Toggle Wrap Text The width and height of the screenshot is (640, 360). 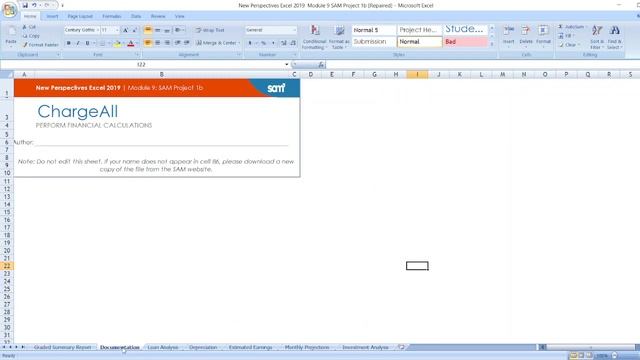[210, 30]
